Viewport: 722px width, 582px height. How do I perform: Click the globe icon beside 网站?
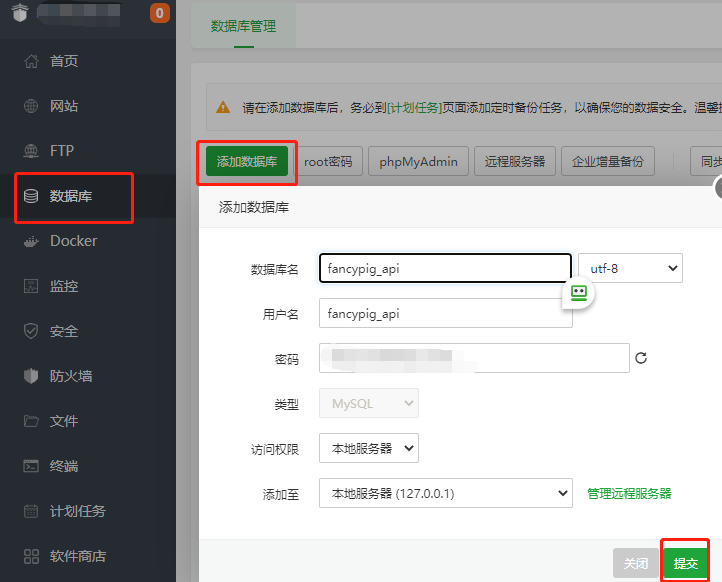coord(31,106)
